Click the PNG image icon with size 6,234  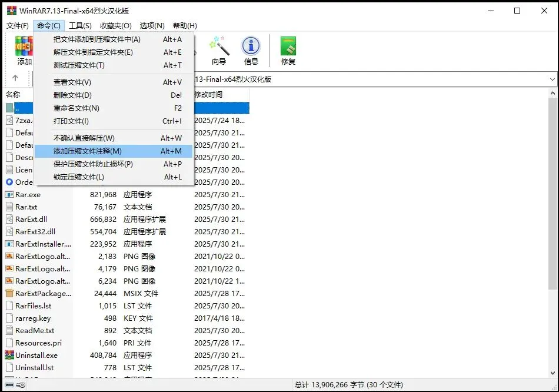click(x=9, y=281)
